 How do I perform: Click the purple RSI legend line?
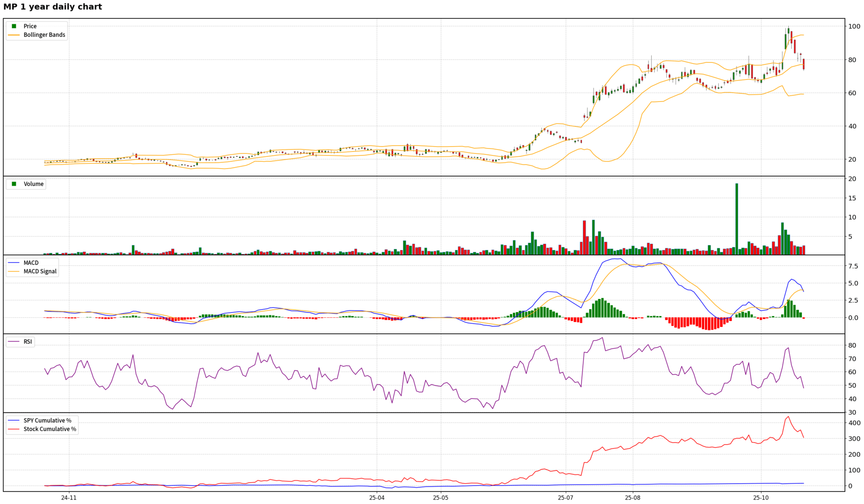[x=14, y=342]
